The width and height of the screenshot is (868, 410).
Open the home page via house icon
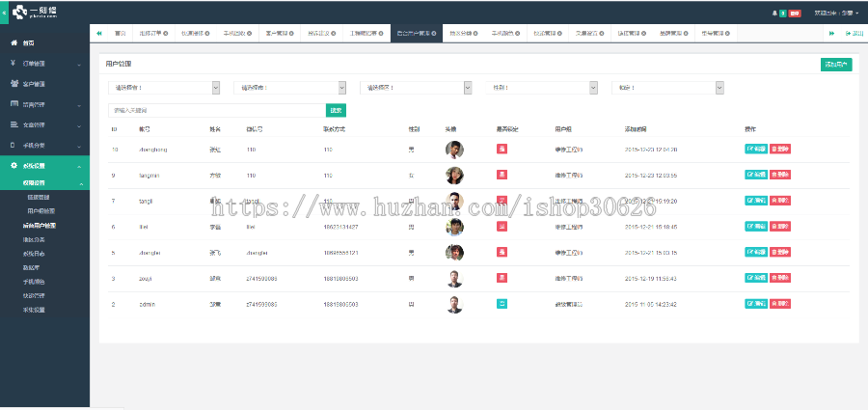tap(14, 42)
